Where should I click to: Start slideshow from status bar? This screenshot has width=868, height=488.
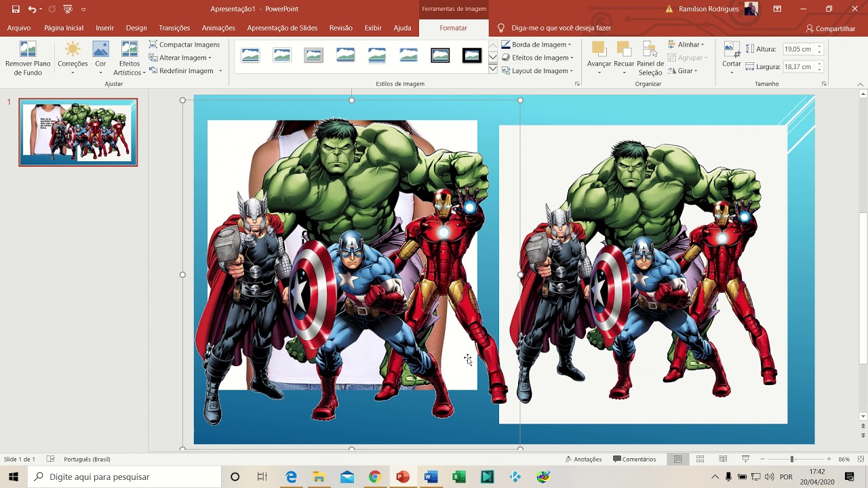pos(745,459)
